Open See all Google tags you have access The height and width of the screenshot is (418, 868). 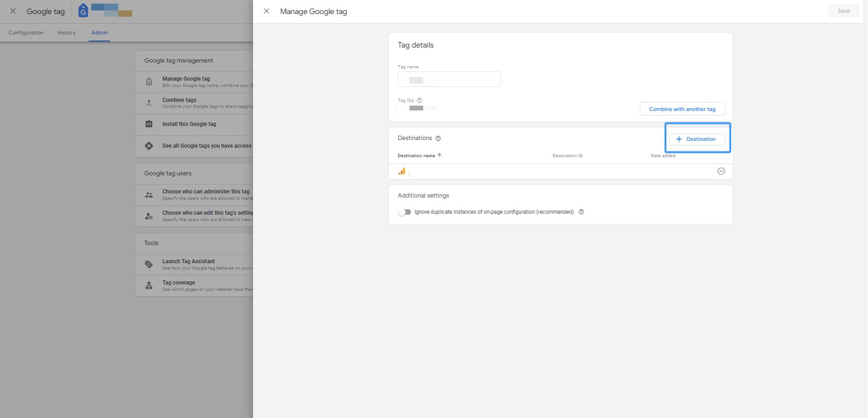click(x=194, y=146)
